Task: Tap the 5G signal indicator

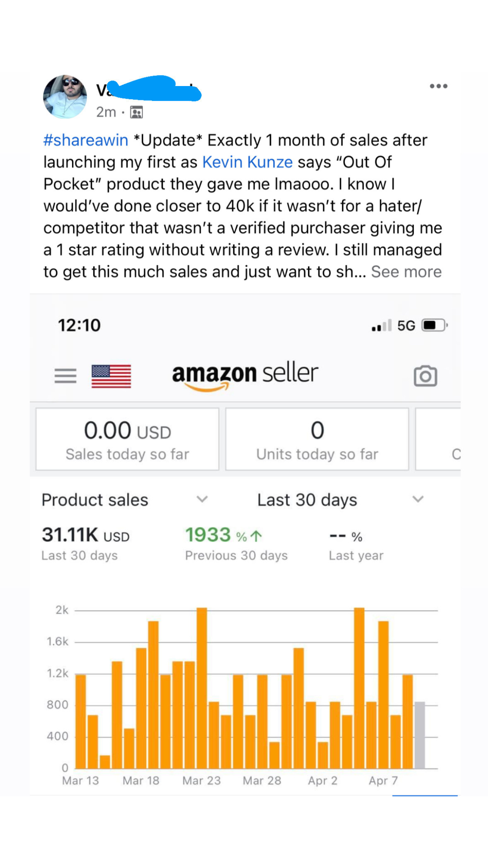Action: (406, 325)
